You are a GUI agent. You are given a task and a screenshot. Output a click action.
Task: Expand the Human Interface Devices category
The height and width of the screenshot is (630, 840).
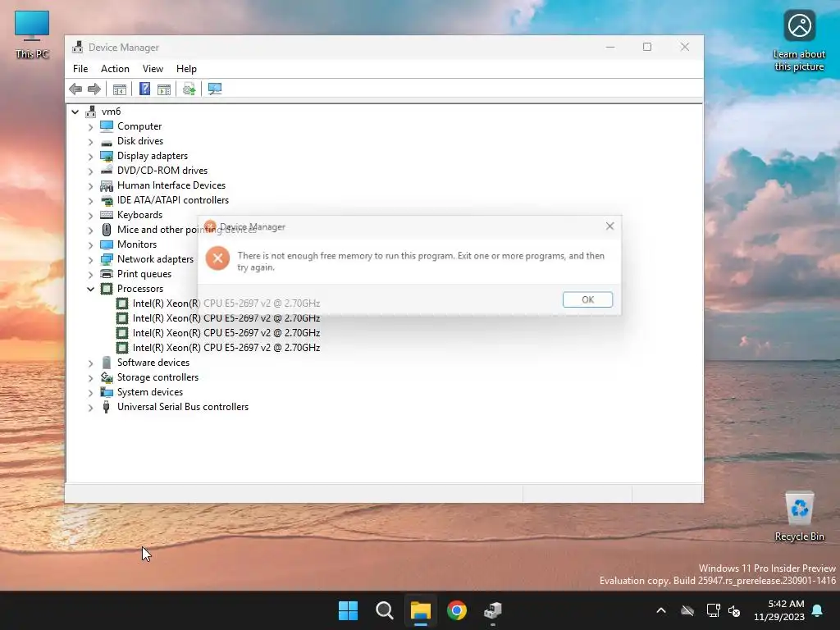click(90, 186)
